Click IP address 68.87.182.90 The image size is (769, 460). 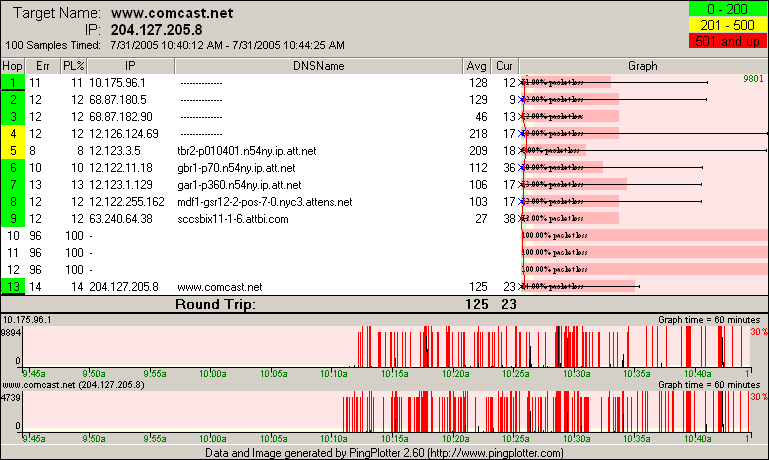tap(121, 117)
